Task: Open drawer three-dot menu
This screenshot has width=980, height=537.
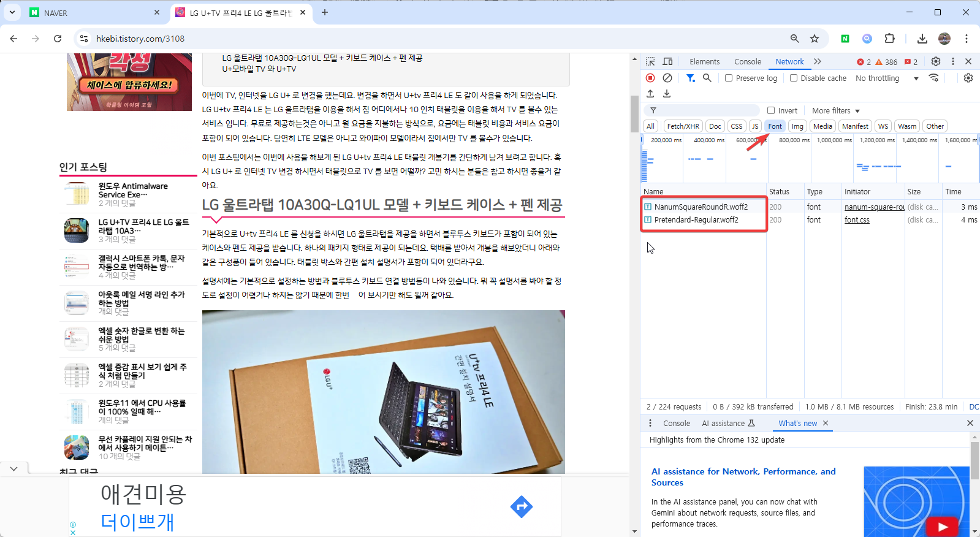Action: [650, 423]
